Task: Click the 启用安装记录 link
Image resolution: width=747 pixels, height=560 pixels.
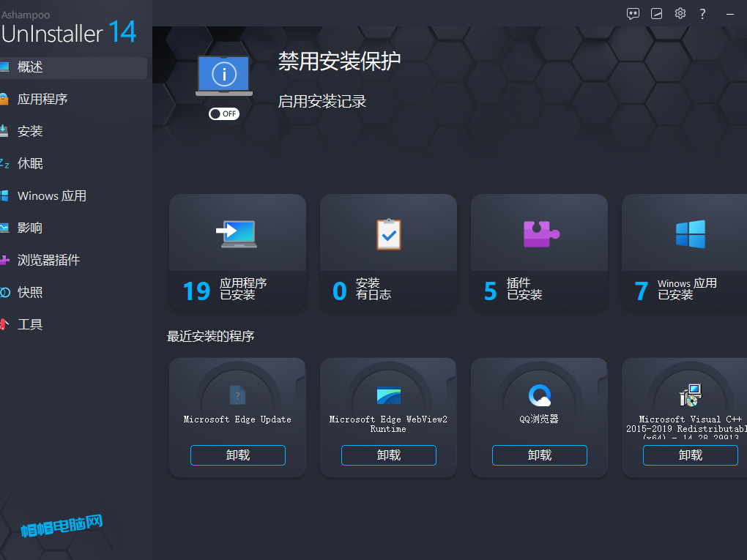Action: 322,101
